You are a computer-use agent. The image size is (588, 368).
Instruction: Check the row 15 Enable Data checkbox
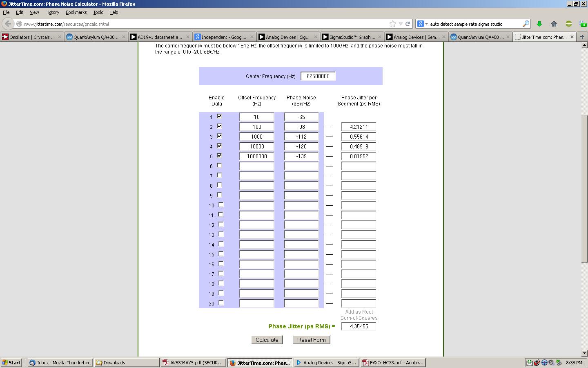pyautogui.click(x=221, y=254)
